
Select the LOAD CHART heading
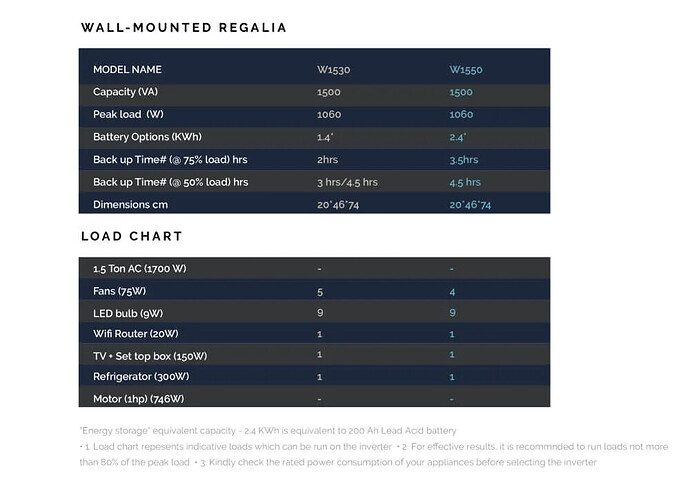(132, 236)
